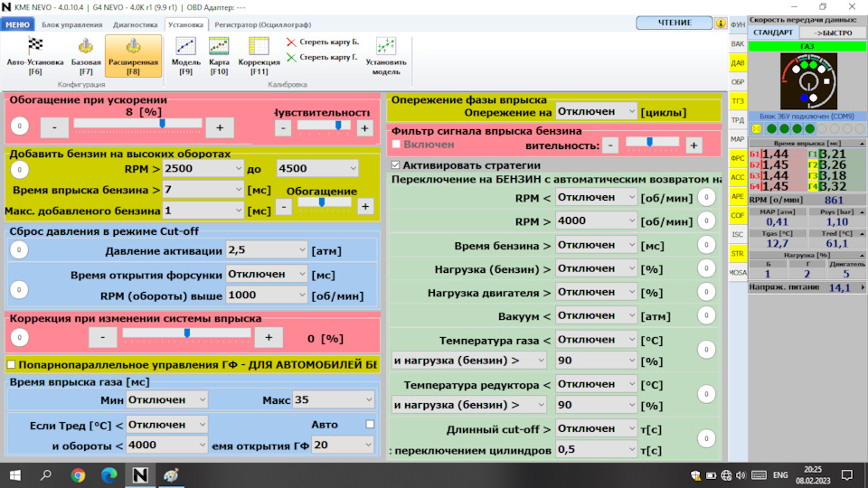Viewport: 868px width, 488px height.
Task: Toggle round 0 button for Давление активации
Action: pos(19,250)
